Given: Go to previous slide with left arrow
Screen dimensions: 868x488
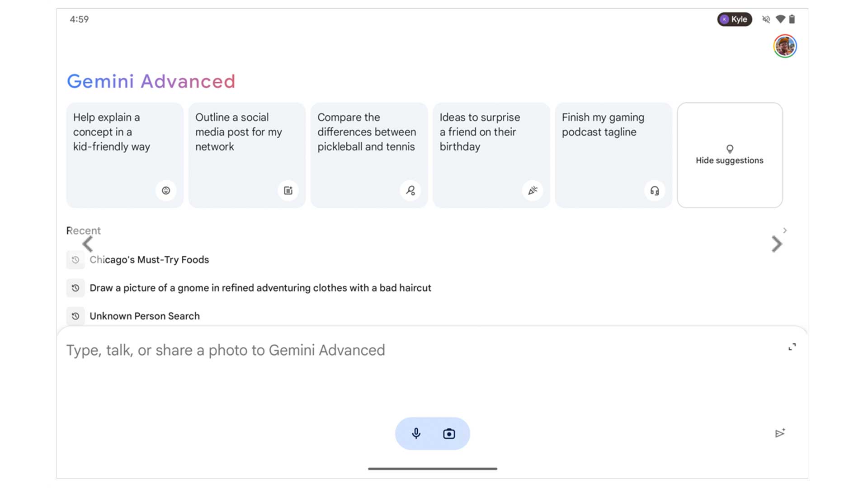Looking at the screenshot, I should 88,244.
